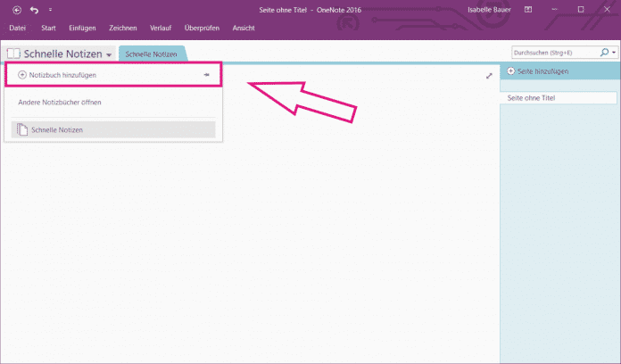Click the Back arrow icon in title bar
The image size is (621, 364).
[x=16, y=10]
